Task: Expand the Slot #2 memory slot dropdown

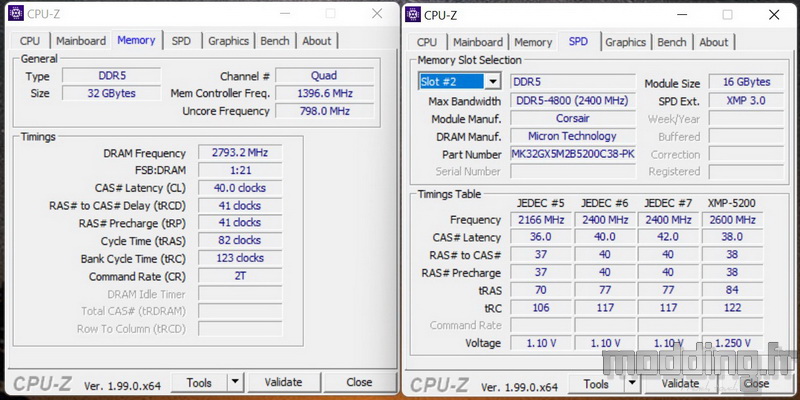Action: click(x=492, y=82)
